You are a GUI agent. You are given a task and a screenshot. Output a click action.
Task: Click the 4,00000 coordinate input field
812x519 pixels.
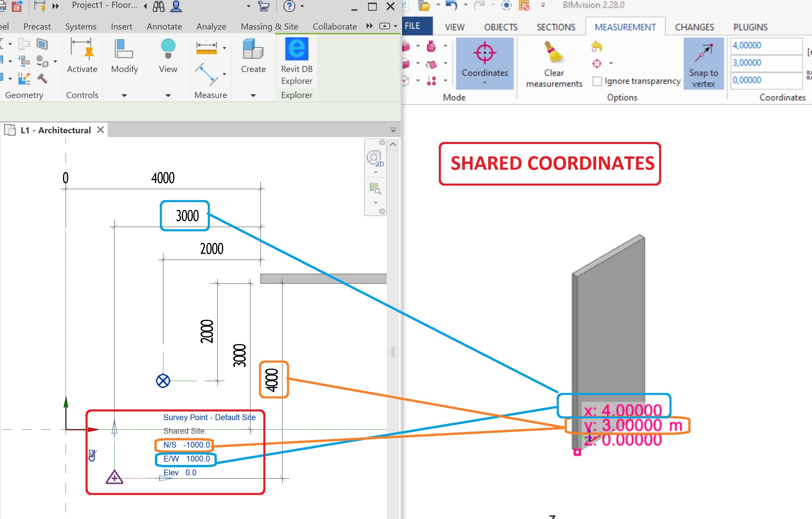point(766,45)
